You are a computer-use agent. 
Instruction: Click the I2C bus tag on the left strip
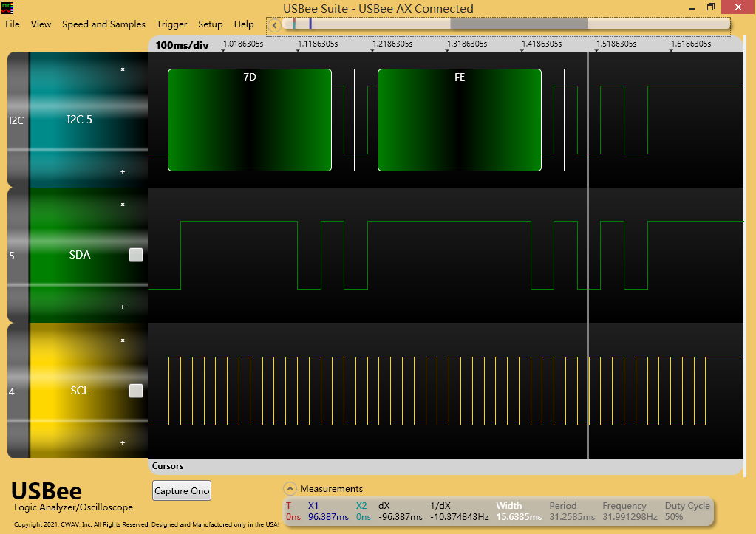click(x=16, y=120)
